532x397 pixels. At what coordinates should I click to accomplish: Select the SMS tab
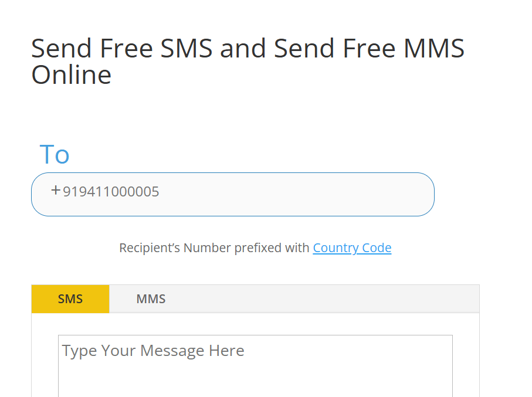click(70, 299)
